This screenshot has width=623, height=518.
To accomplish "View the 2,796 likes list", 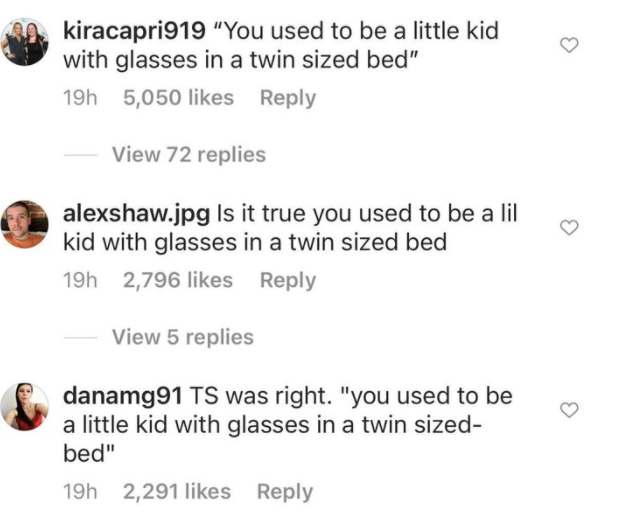I will click(178, 281).
